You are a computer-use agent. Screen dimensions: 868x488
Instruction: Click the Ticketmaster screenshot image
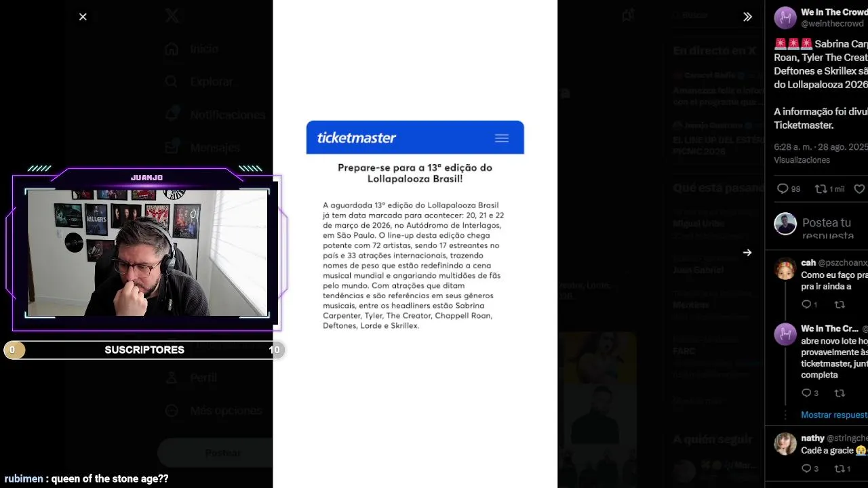pos(415,244)
